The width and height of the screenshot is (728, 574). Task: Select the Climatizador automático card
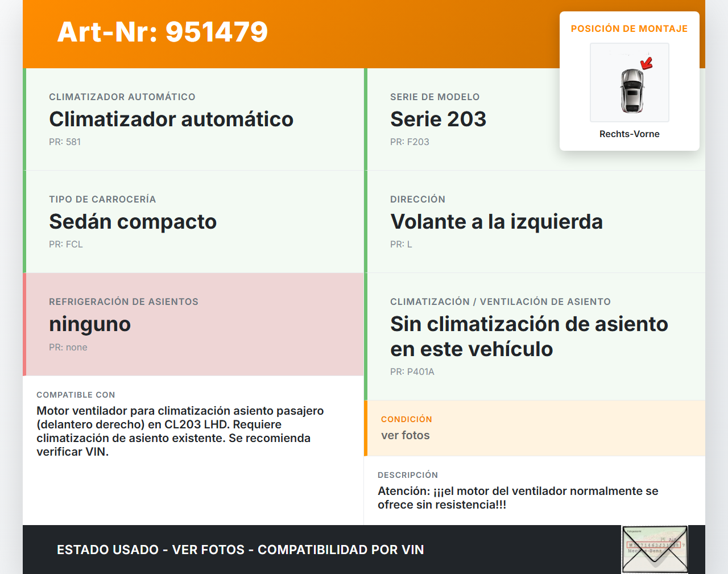coord(193,119)
